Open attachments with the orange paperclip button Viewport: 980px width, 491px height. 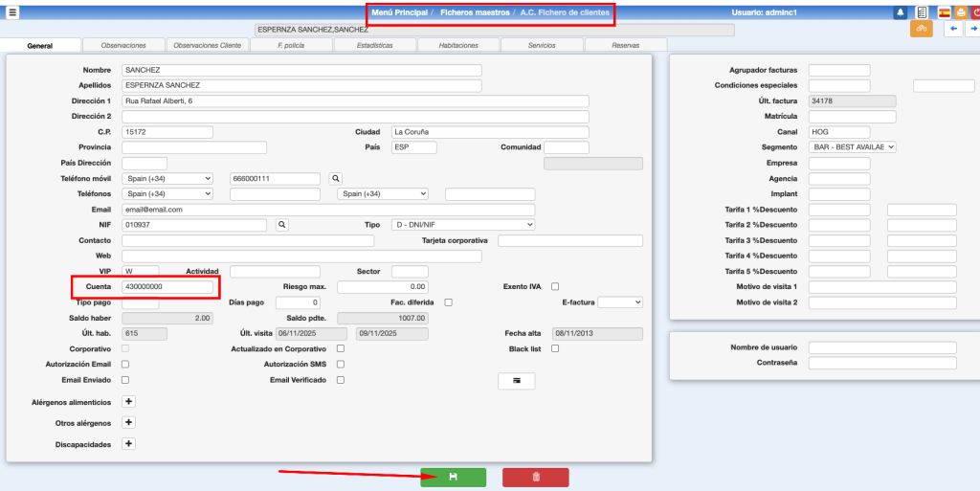[921, 29]
